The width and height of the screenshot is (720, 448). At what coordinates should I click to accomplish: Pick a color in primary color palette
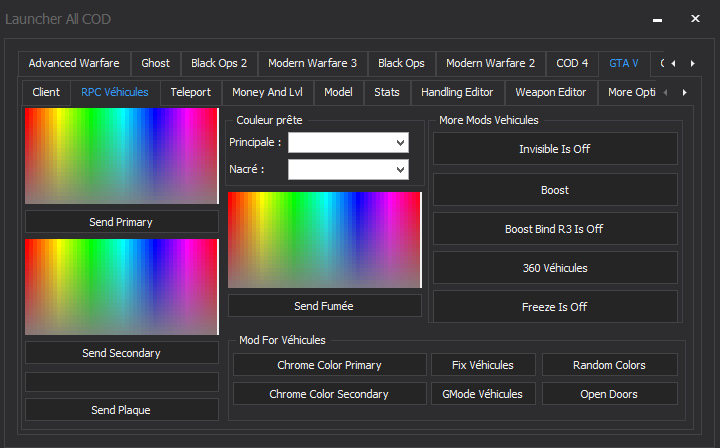pyautogui.click(x=122, y=156)
